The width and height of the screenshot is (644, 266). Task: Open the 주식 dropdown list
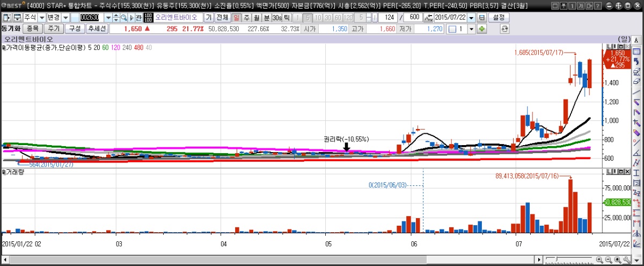[41, 18]
